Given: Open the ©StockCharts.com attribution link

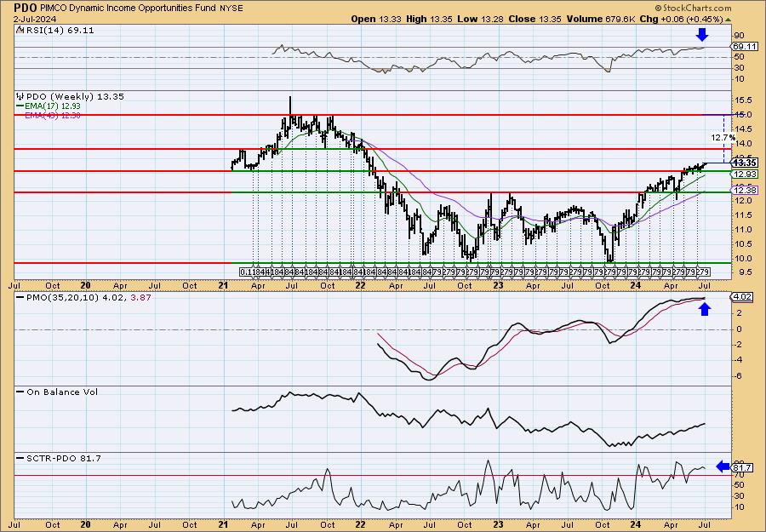Looking at the screenshot, I should (x=693, y=8).
